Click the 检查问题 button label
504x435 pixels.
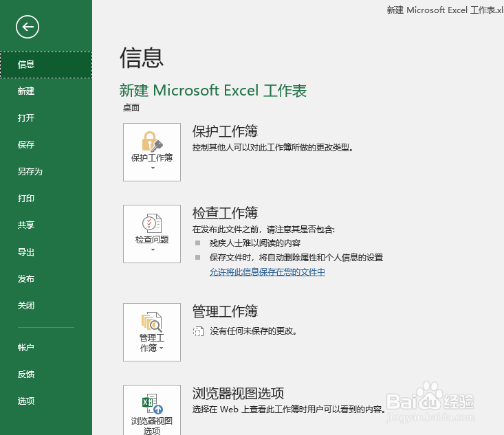152,240
